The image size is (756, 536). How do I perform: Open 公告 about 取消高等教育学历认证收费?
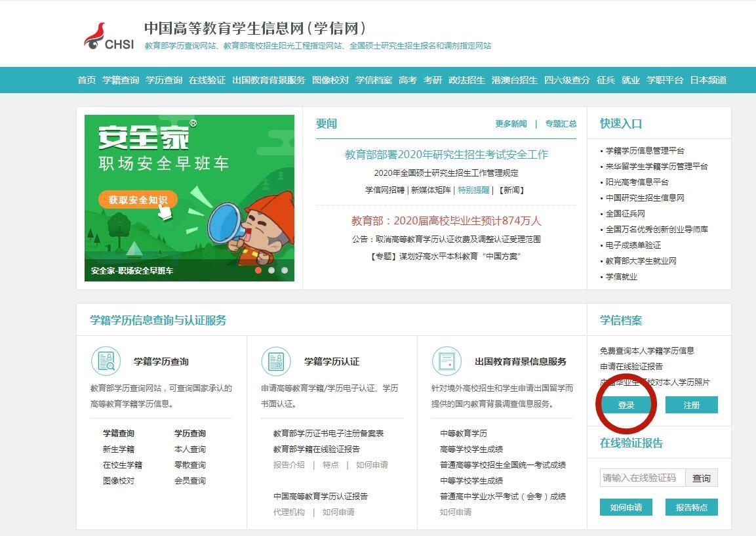pyautogui.click(x=447, y=239)
